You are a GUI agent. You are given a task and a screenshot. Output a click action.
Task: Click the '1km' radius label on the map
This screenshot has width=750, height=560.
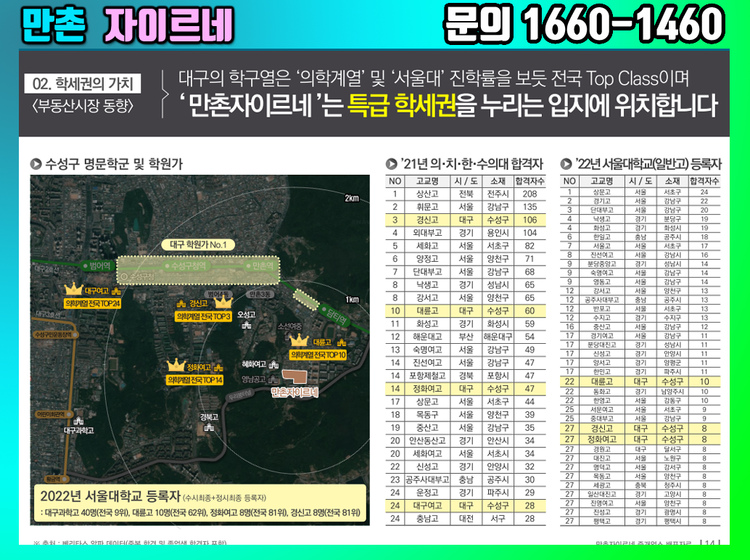pos(352,300)
